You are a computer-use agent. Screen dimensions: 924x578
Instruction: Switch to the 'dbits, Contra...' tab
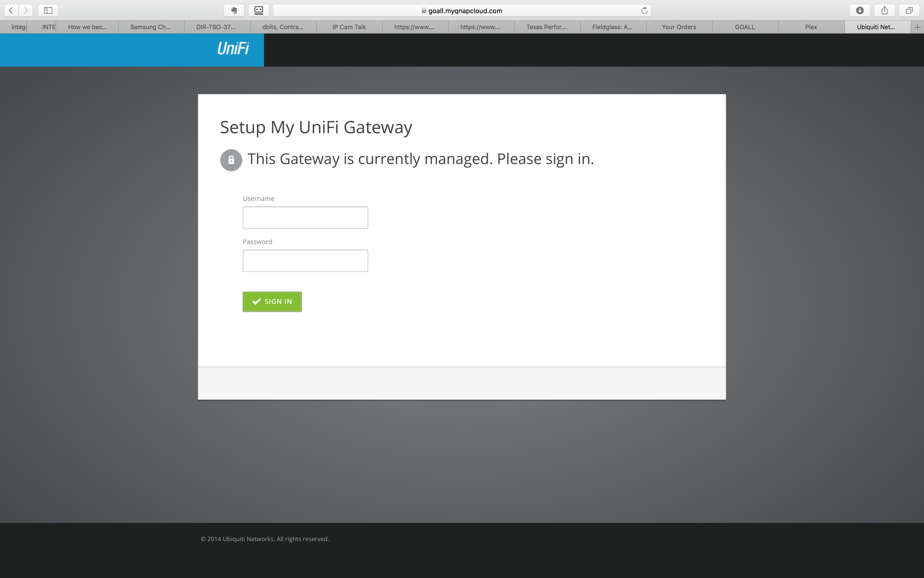coord(283,27)
